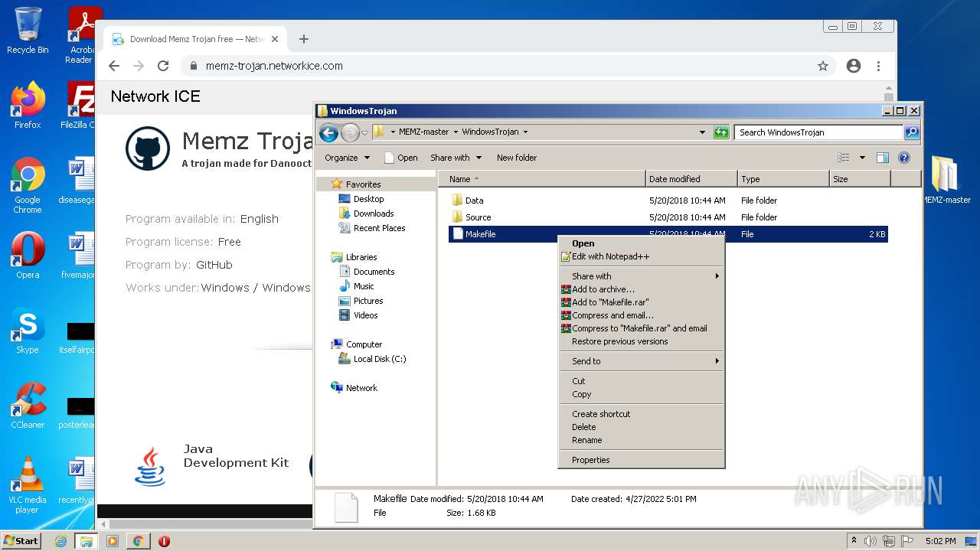Choose Copy in context menu
Image resolution: width=980 pixels, height=551 pixels.
coord(642,394)
